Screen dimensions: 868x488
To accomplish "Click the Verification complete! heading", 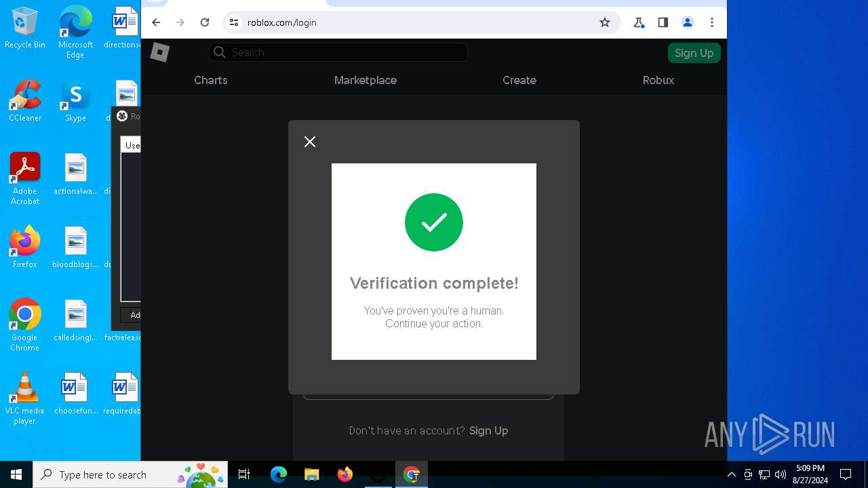I will 434,283.
